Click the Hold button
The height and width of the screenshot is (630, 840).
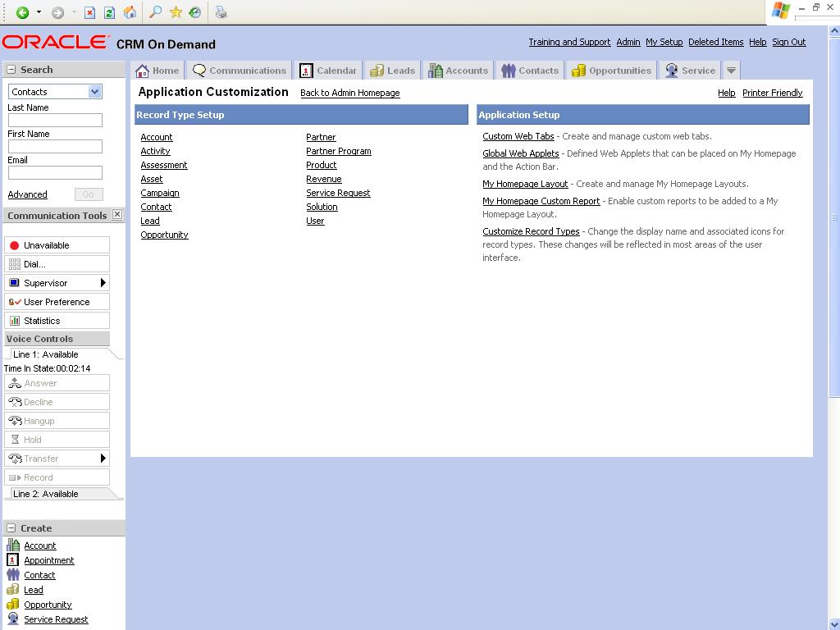point(57,440)
